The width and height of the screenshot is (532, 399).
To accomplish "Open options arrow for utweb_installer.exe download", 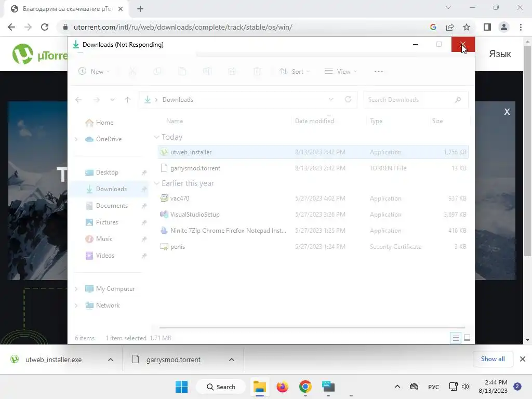I will coord(111,360).
